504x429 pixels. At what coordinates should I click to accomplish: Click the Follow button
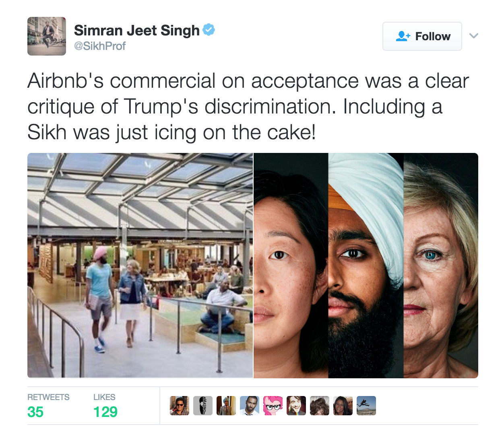point(422,36)
